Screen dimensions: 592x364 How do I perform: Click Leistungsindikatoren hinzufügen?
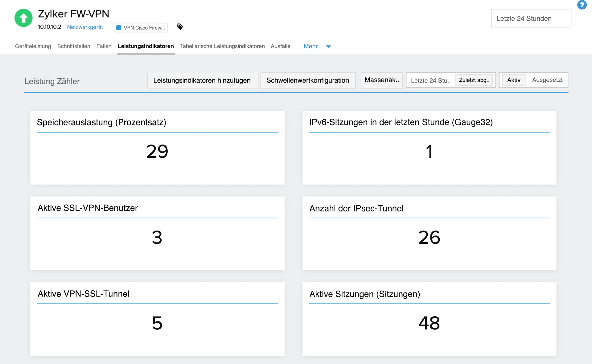pos(202,80)
